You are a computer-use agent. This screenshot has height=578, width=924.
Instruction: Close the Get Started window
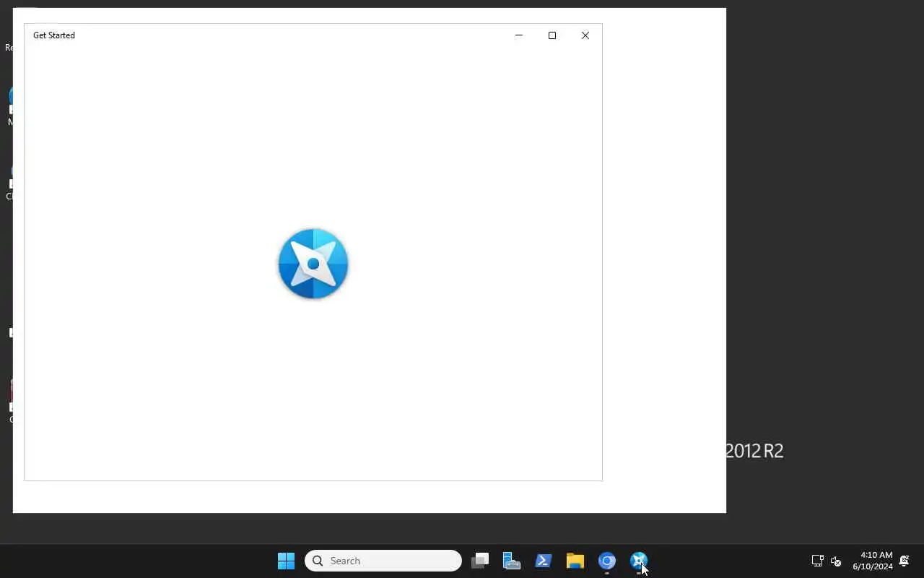click(585, 35)
